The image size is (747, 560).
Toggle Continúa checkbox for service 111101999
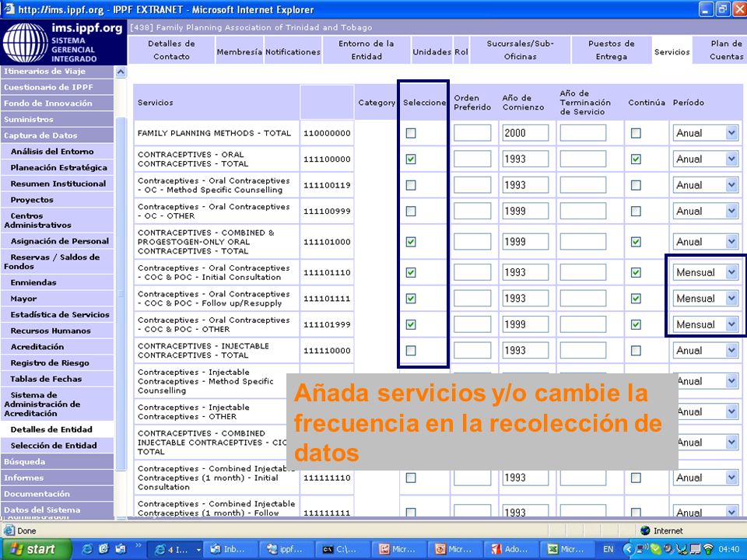636,325
